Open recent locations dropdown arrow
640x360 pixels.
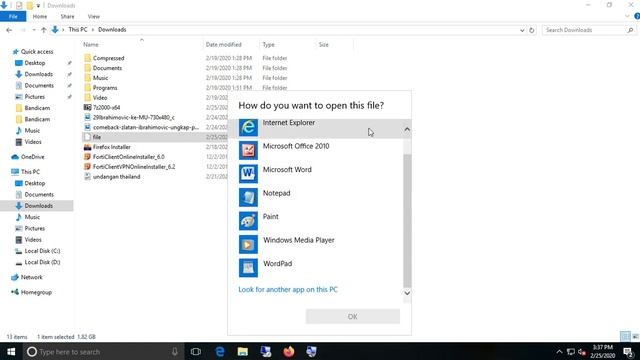(x=33, y=30)
